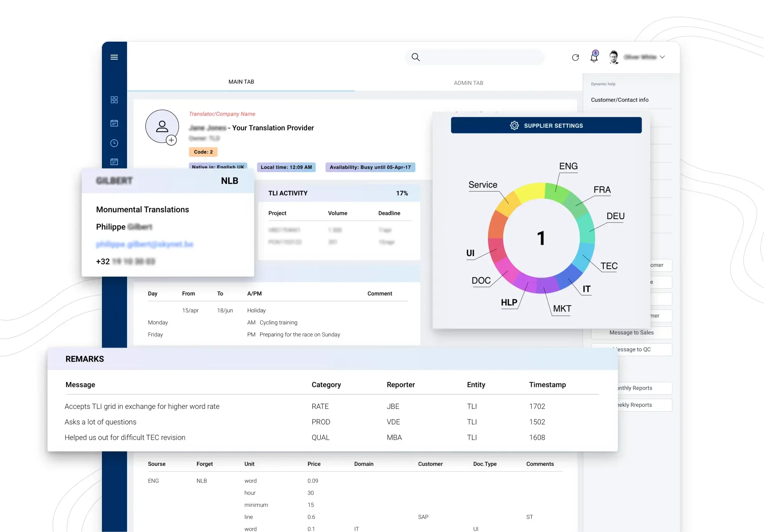The image size is (764, 532).
Task: Select remark 'Helped us out for difficult TEC revision'
Action: click(x=125, y=437)
